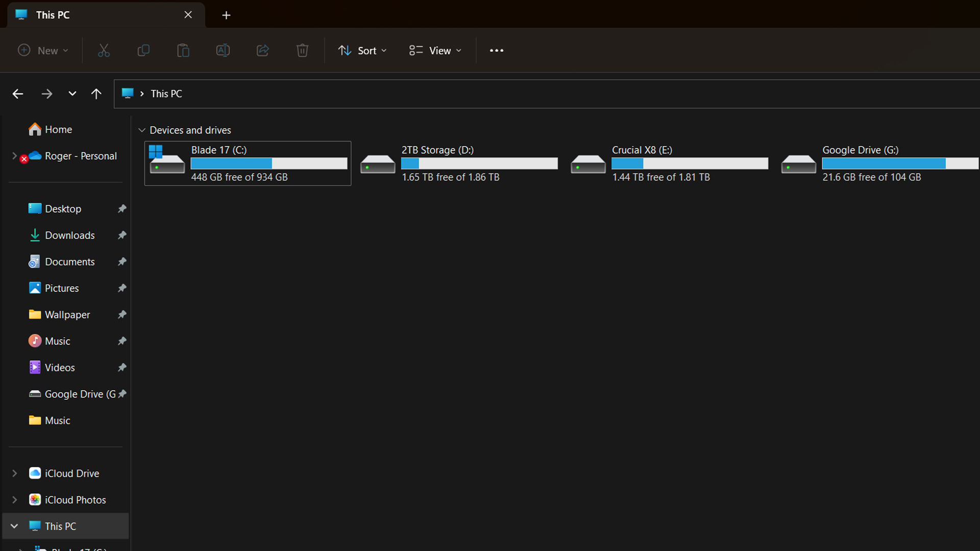980x551 pixels.
Task: Open Pictures in sidebar
Action: tap(62, 288)
